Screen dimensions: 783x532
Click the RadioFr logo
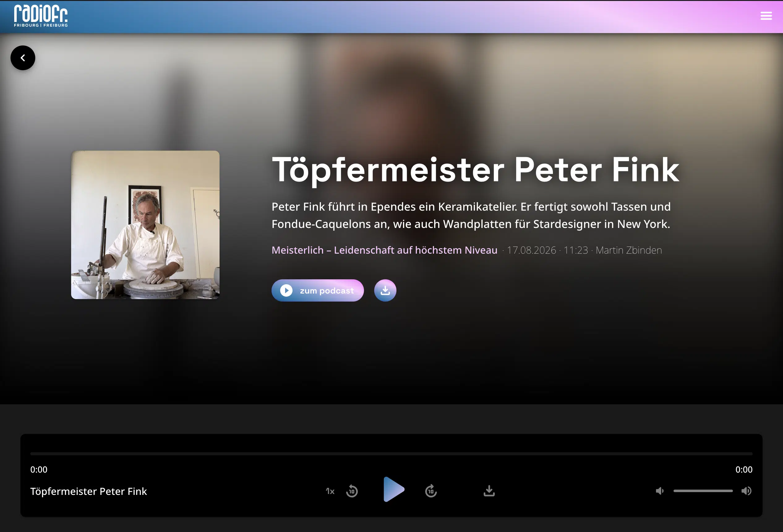pyautogui.click(x=41, y=16)
